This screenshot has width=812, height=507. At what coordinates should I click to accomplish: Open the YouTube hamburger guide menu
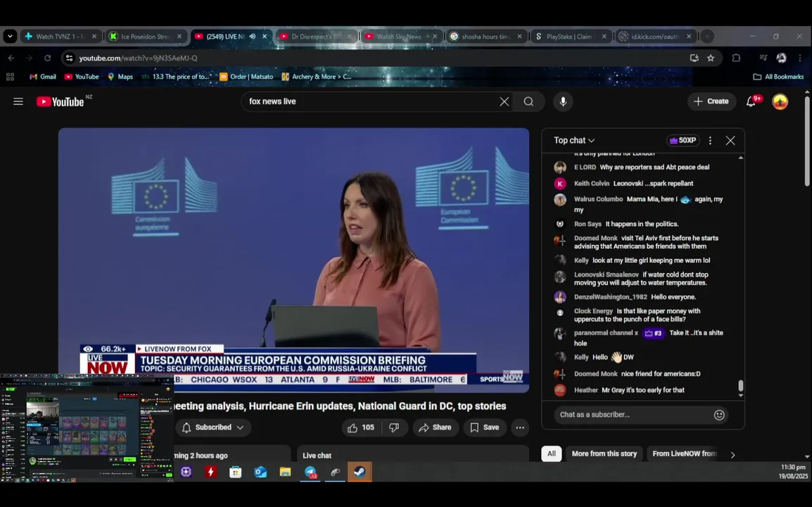(18, 101)
